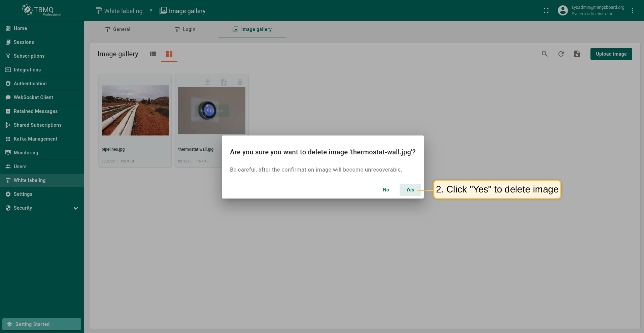The height and width of the screenshot is (333, 644).
Task: Click No to cancel deletion
Action: (386, 190)
